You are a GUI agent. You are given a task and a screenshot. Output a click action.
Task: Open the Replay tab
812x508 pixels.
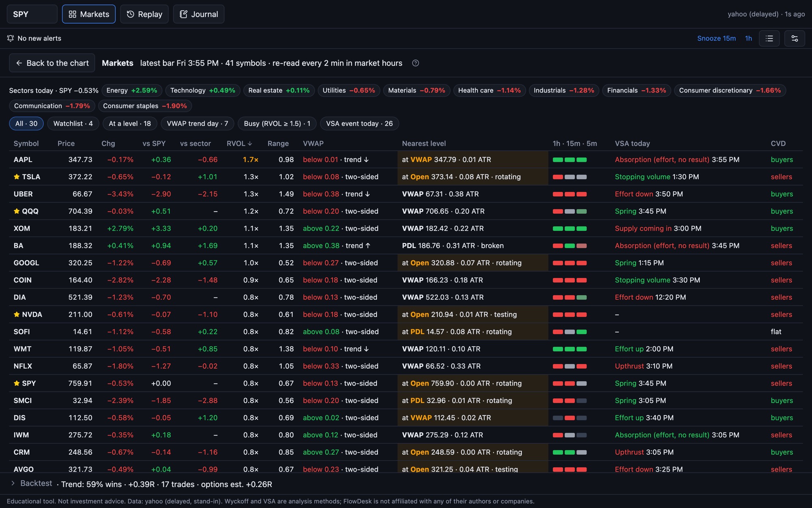(x=144, y=14)
